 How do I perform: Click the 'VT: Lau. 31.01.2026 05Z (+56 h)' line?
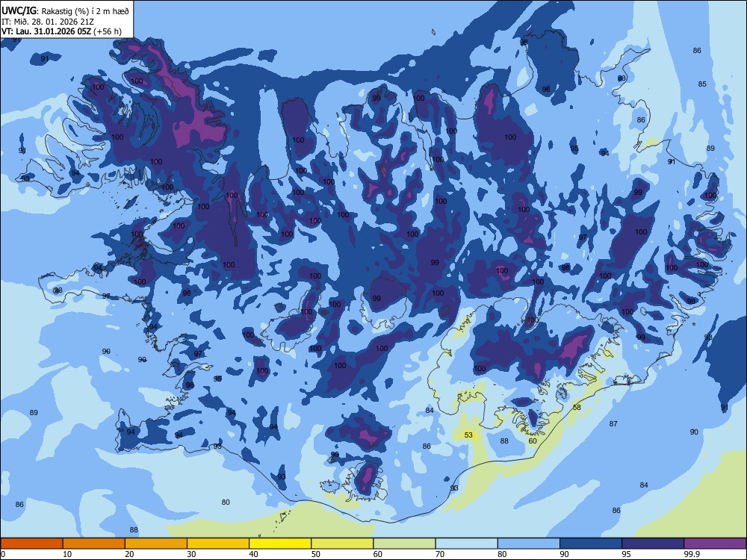click(61, 31)
